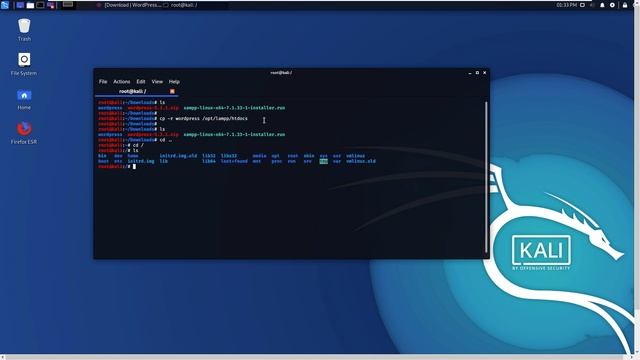Image resolution: width=640 pixels, height=360 pixels.
Task: Open the terminal Edit menu
Action: [141, 82]
